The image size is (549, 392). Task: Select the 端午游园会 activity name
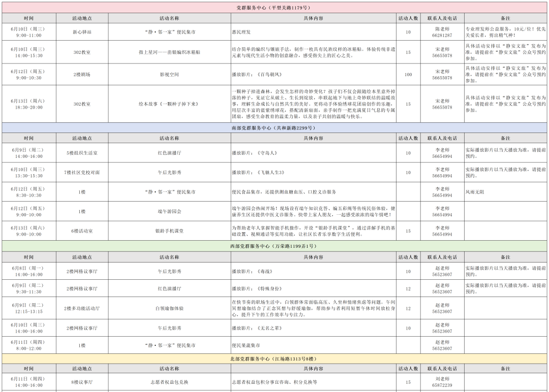[169, 212]
